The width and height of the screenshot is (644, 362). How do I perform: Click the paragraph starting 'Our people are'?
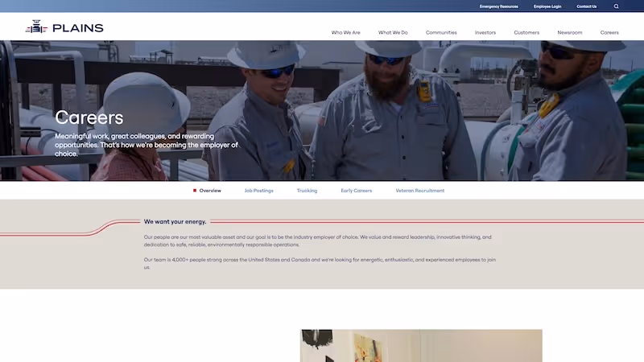(317, 241)
